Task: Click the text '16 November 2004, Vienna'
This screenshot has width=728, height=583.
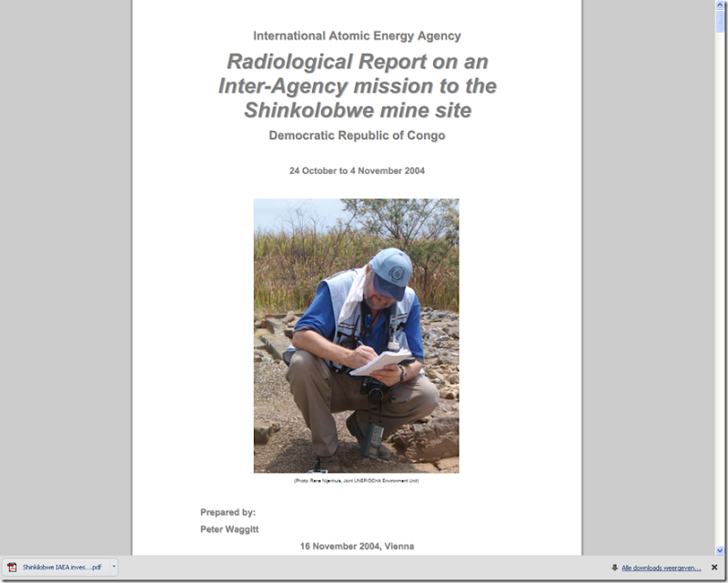Action: click(357, 546)
